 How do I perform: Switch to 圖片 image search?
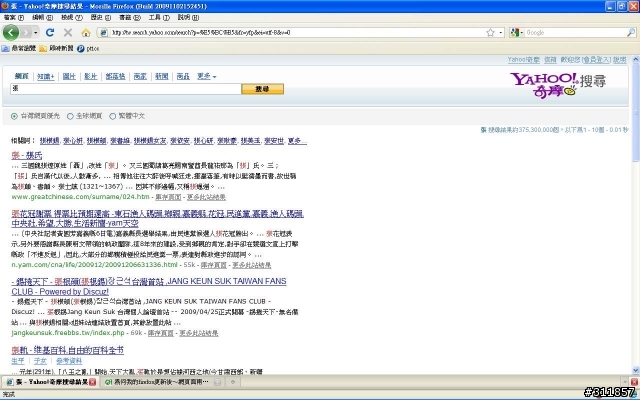69,76
